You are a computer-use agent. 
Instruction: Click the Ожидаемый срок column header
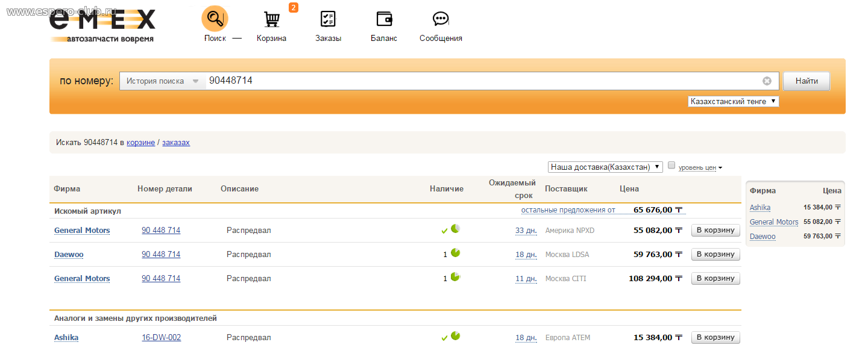click(512, 189)
